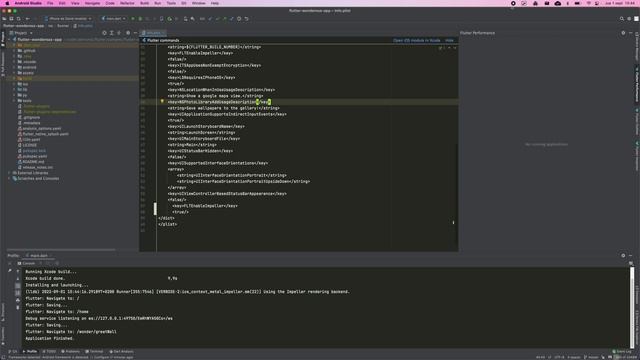The height and width of the screenshot is (360, 640).
Task: Open the device selector dropdown
Action: pos(68,19)
